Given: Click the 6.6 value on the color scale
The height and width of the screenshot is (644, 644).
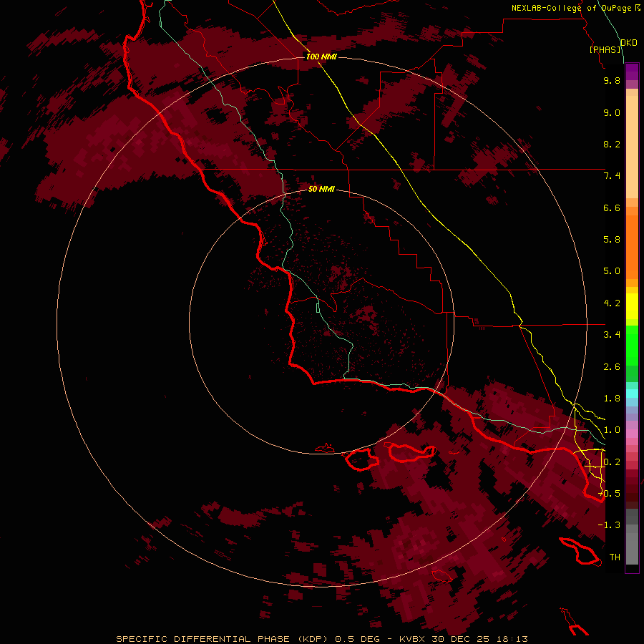Looking at the screenshot, I should [x=612, y=208].
